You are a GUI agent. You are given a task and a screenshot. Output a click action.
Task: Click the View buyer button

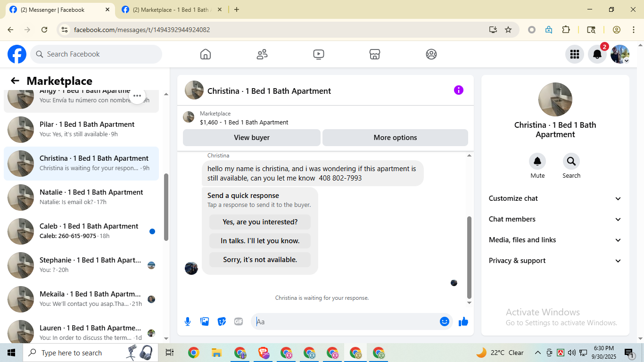[x=252, y=138]
